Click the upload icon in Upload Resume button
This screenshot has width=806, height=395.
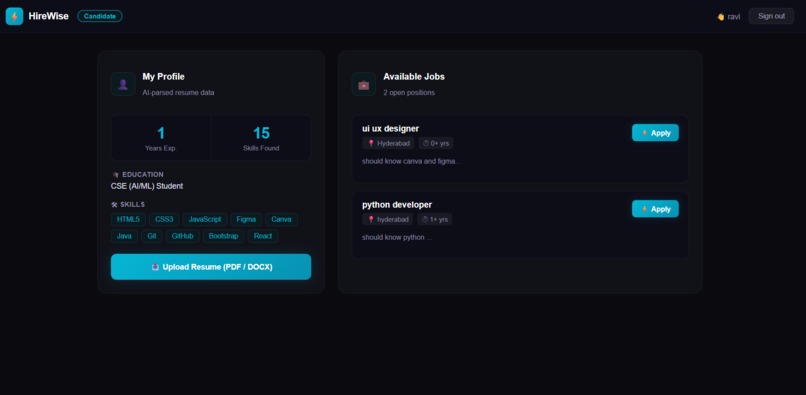(x=155, y=267)
